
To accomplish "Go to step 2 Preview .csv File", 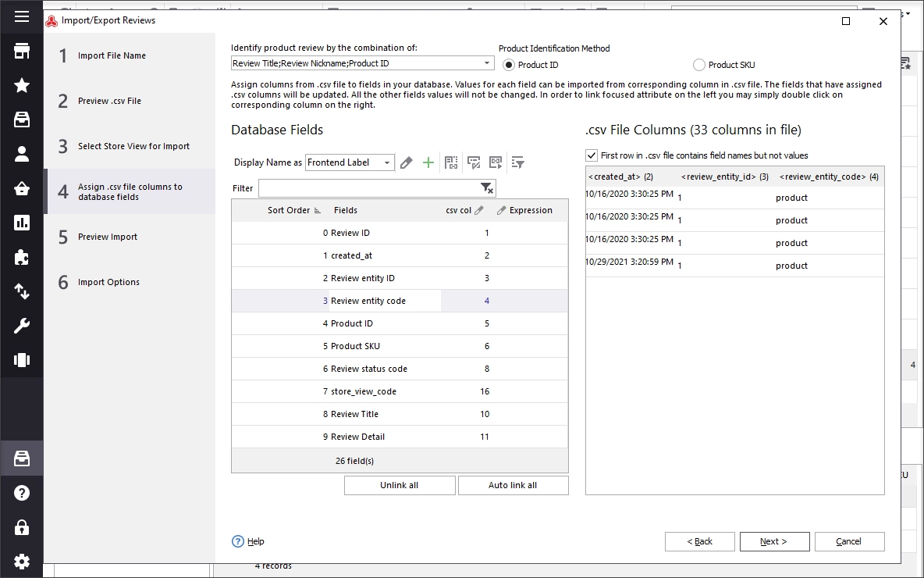I will (x=129, y=101).
